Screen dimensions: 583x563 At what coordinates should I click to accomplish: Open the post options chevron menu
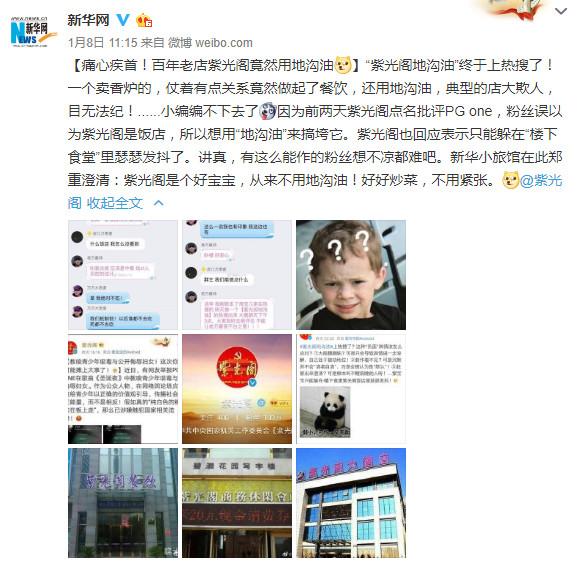560,12
